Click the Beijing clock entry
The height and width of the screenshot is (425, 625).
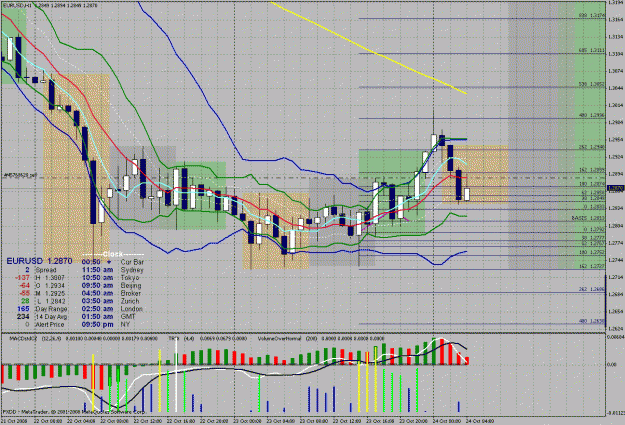pyautogui.click(x=112, y=285)
